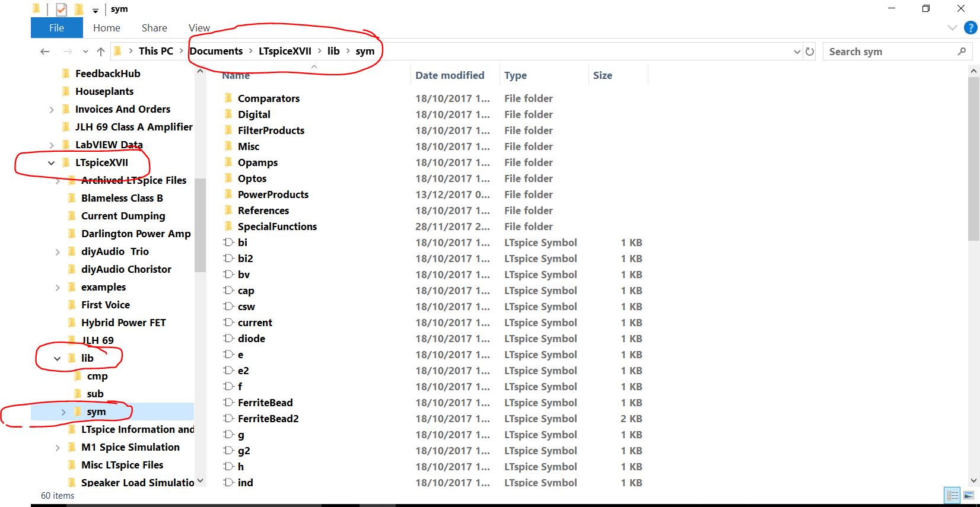Image resolution: width=980 pixels, height=507 pixels.
Task: Select the Opamps folder icon
Action: coord(228,162)
